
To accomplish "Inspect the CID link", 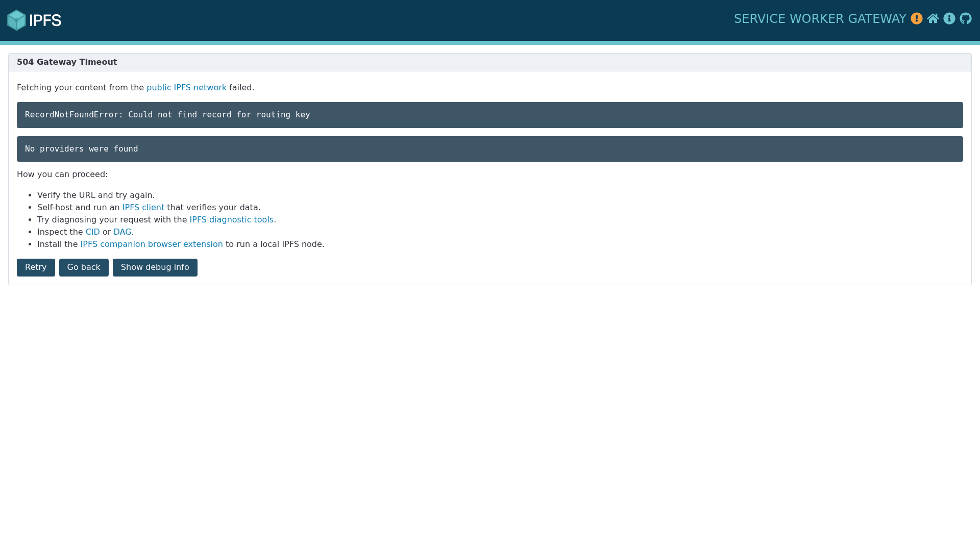I will coord(93,232).
